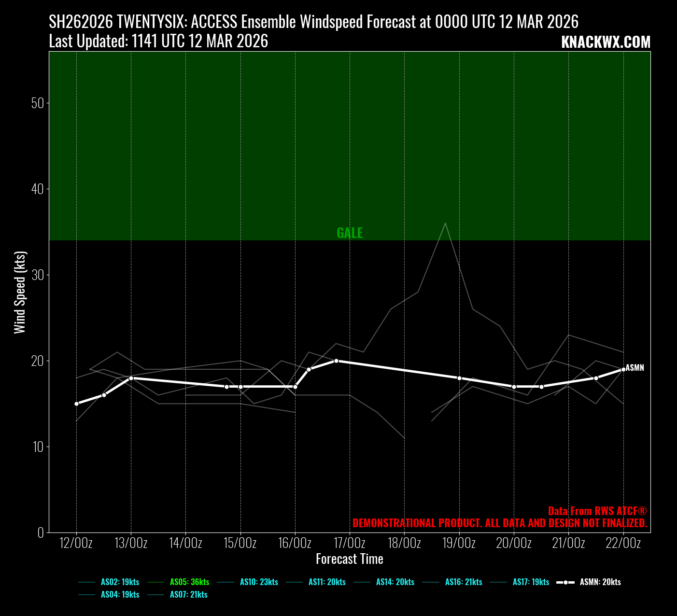Select the ASMN peak marker near 20 kts

tap(336, 361)
